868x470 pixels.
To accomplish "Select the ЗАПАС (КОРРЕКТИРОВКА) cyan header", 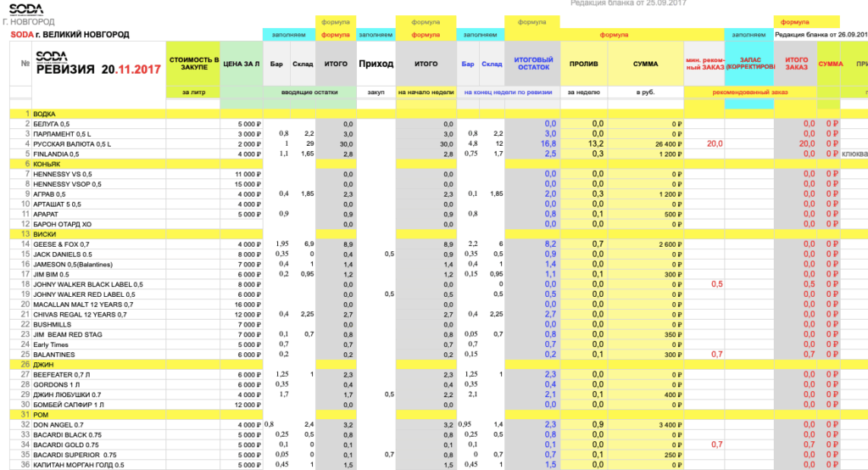I will click(x=749, y=64).
